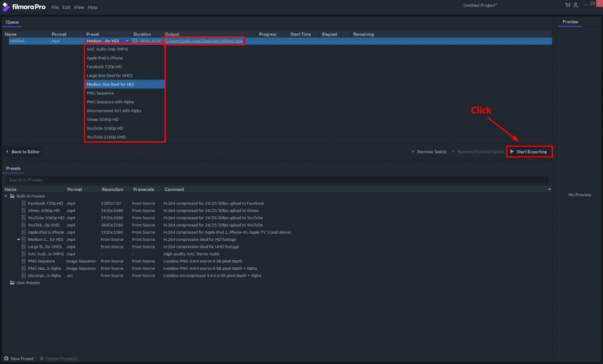Click the YouTube 1080p HD preset file icon

coord(24,218)
